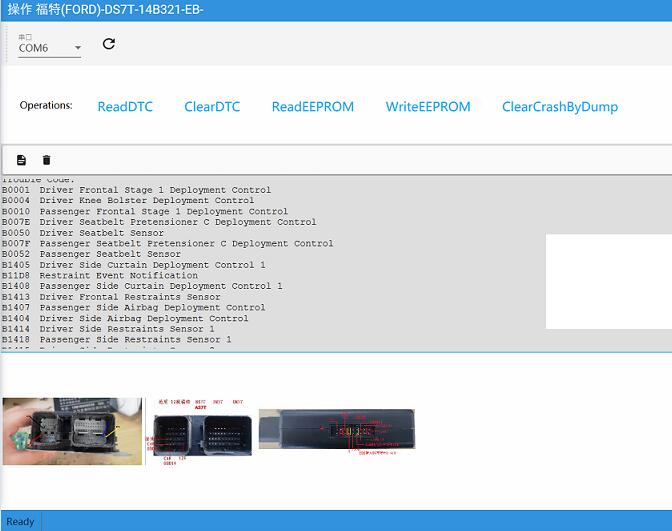
Task: Click the B1418 Passenger Side Restraints Sensor line
Action: point(116,340)
